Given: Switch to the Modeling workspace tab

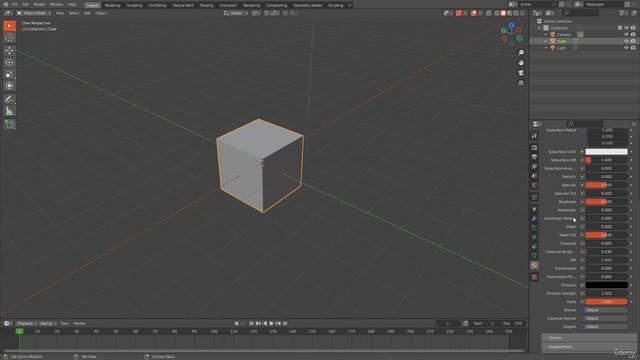Looking at the screenshot, I should point(112,5).
